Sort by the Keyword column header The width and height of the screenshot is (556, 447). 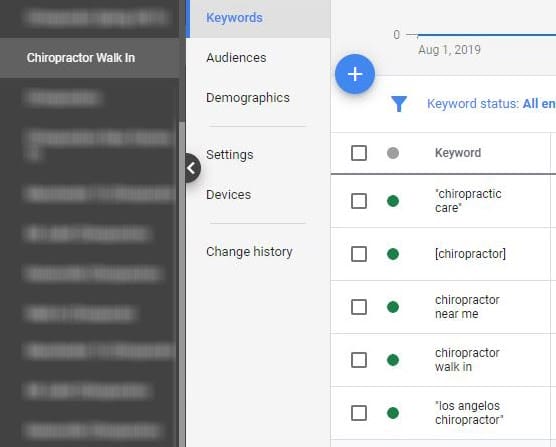pyautogui.click(x=458, y=153)
